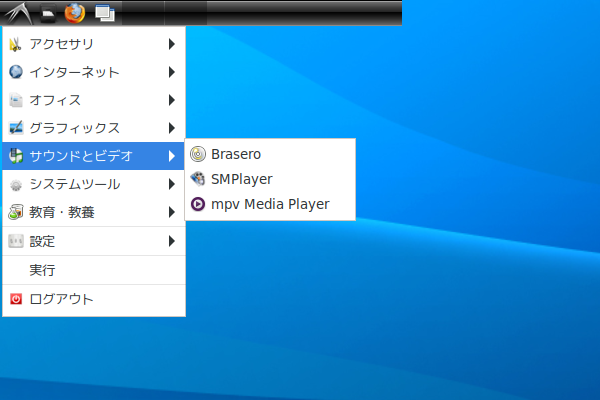Launch SMPlayer from the submenu
The image size is (600, 400).
tap(270, 179)
